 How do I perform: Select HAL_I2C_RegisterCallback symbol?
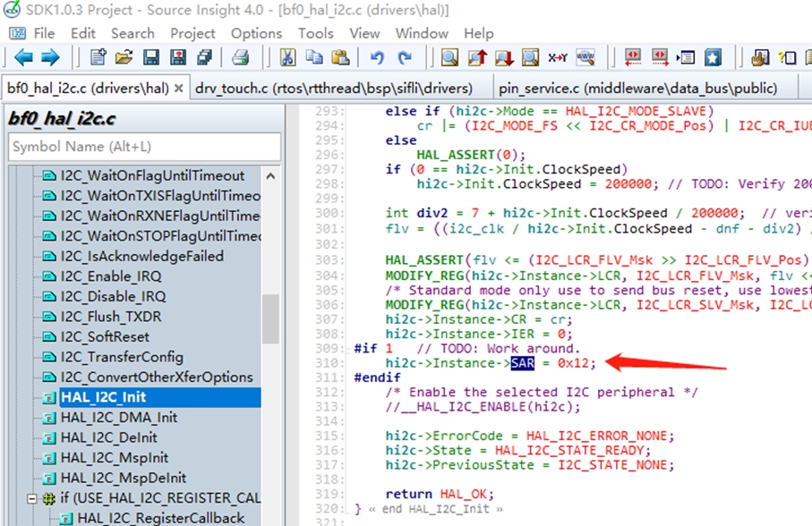160,518
